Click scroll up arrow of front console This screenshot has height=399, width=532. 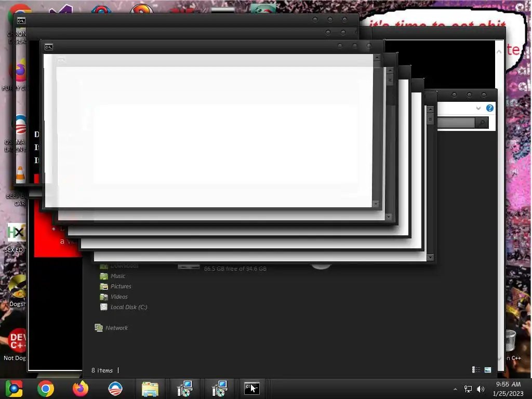[377, 57]
